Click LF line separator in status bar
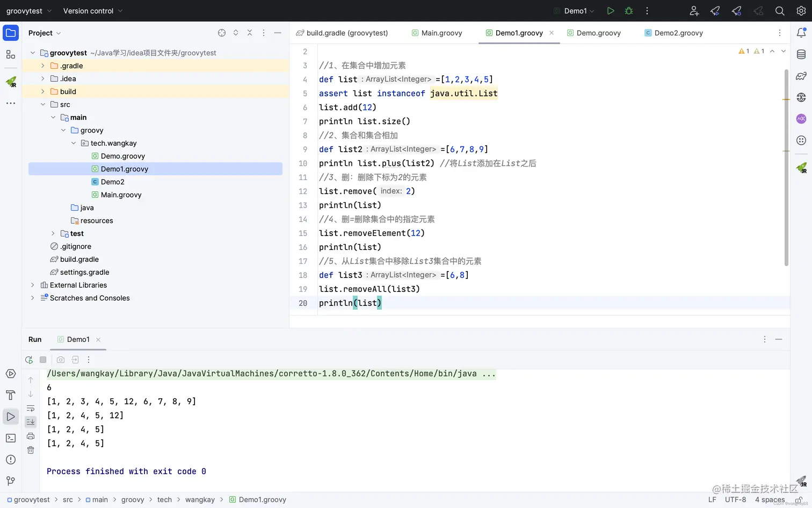This screenshot has height=508, width=812. click(x=712, y=499)
